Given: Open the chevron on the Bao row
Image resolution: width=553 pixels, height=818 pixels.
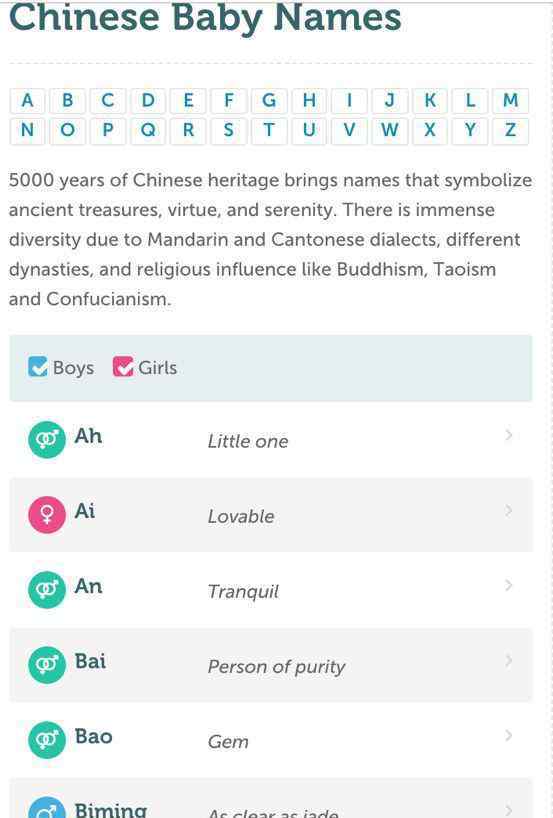Looking at the screenshot, I should click(x=509, y=736).
